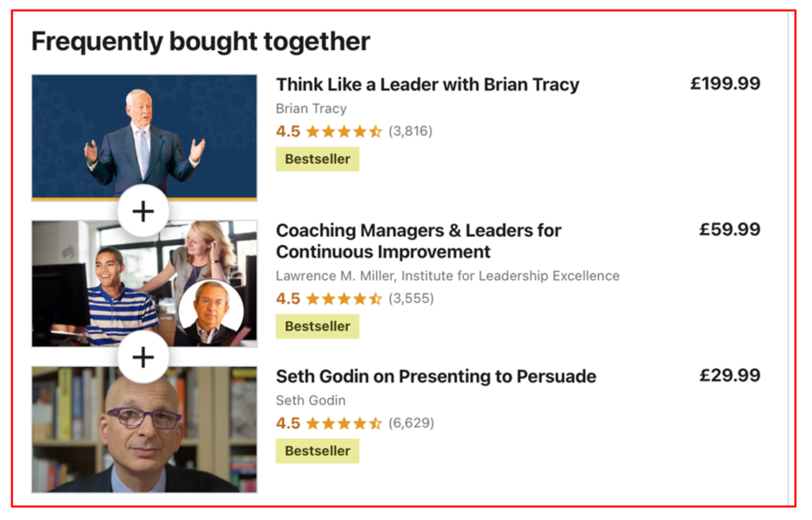Click star rating for Seth Godin course
The image size is (812, 520).
343,423
